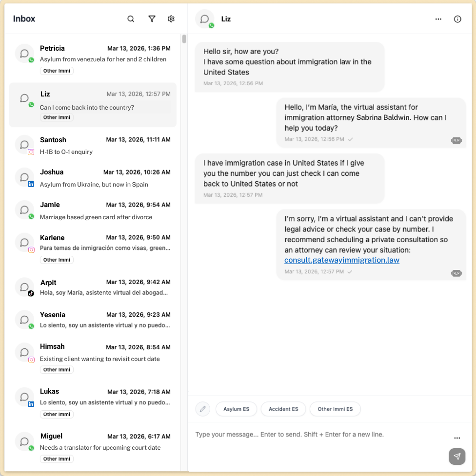Open the consult.gatewayimmigration.law link

tap(341, 260)
